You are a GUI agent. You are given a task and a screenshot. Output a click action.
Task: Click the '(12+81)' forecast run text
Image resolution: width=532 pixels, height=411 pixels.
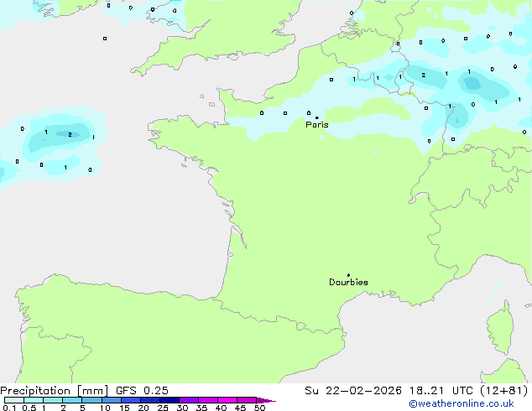point(504,391)
